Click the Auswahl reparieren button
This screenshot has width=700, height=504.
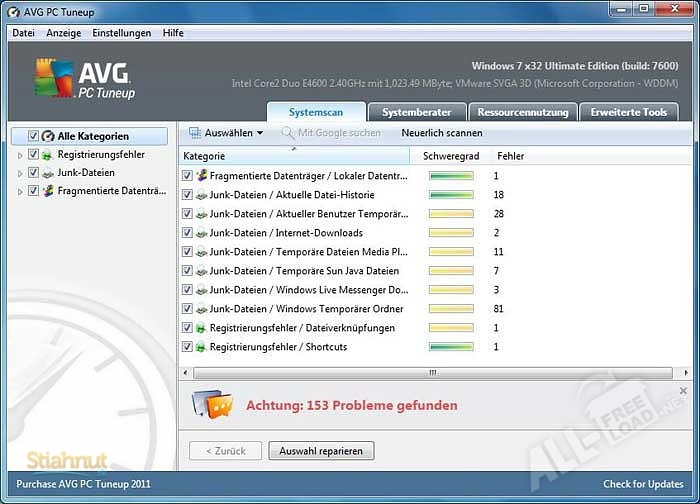[x=321, y=451]
